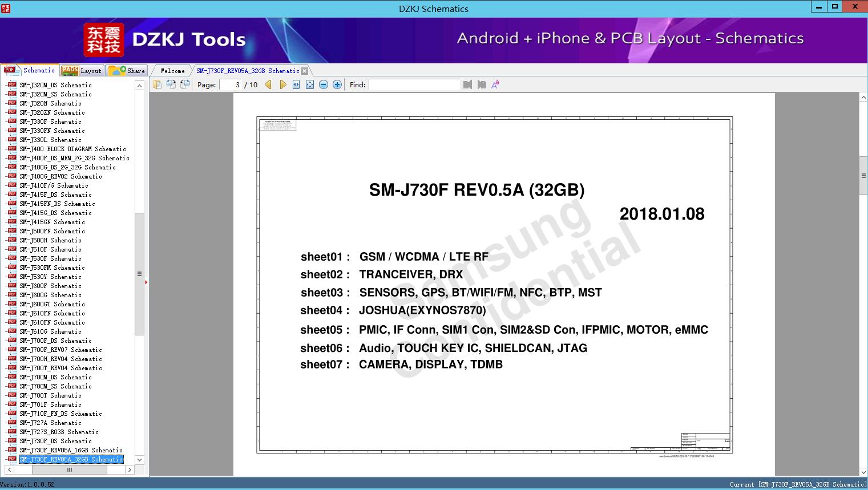Open SM-J320M_SS Schematic in list
This screenshot has height=490, width=868.
55,94
